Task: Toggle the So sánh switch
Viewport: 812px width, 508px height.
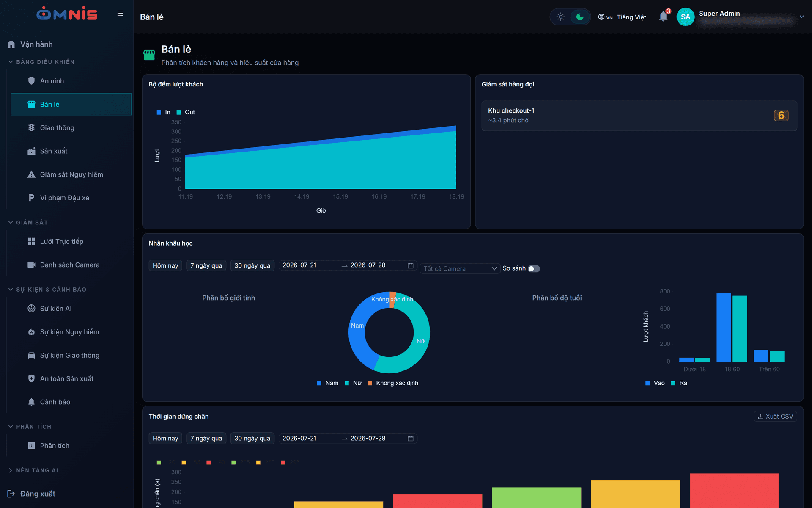Action: pyautogui.click(x=534, y=268)
